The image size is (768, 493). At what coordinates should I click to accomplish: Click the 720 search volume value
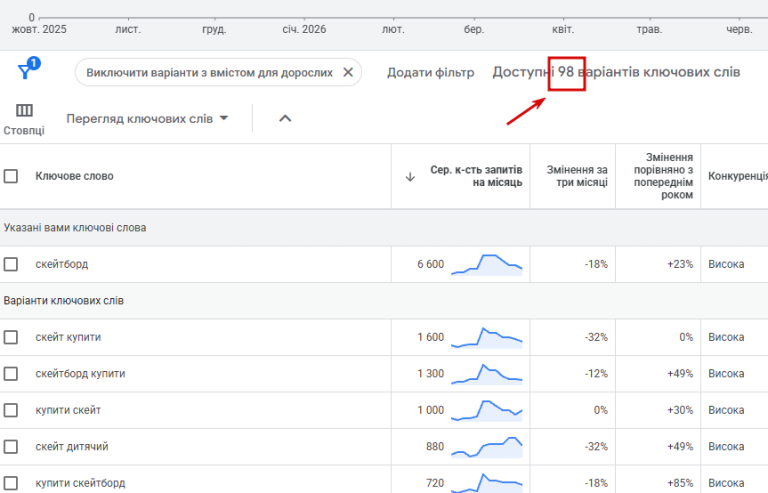435,483
